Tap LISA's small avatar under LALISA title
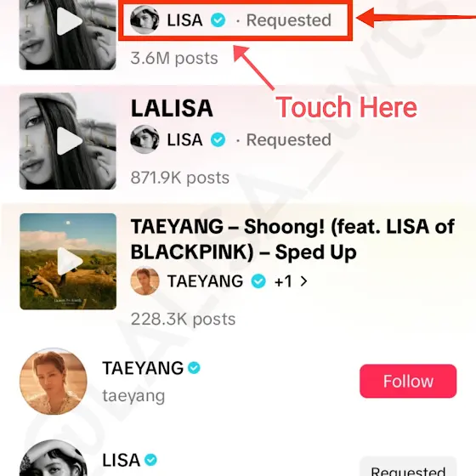The height and width of the screenshot is (476, 476). [144, 139]
